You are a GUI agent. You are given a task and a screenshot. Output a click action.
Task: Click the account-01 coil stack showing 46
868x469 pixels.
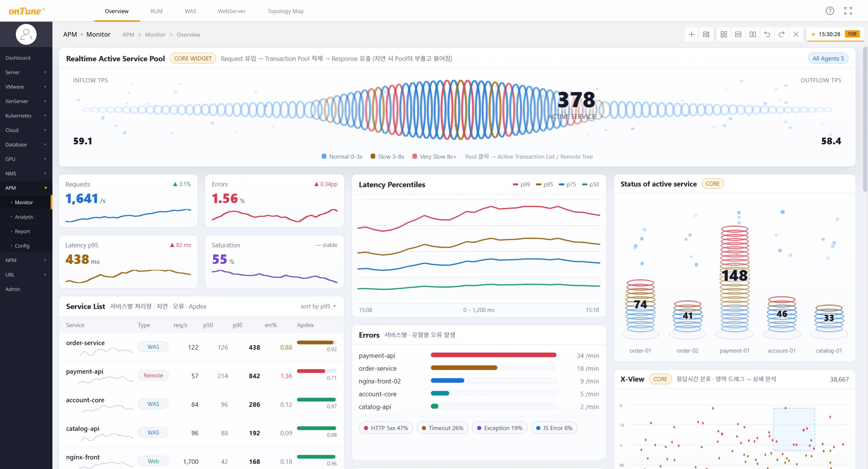pos(782,314)
